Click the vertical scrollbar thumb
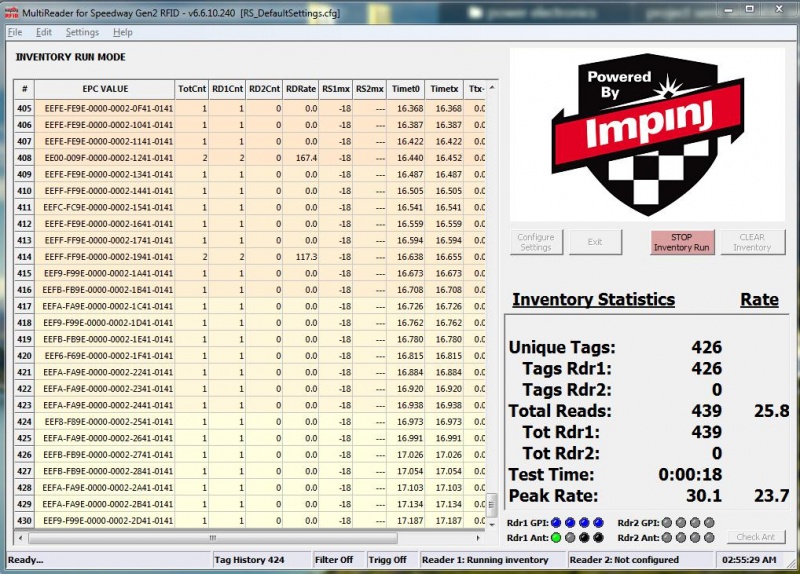The width and height of the screenshot is (800, 574). [x=492, y=505]
